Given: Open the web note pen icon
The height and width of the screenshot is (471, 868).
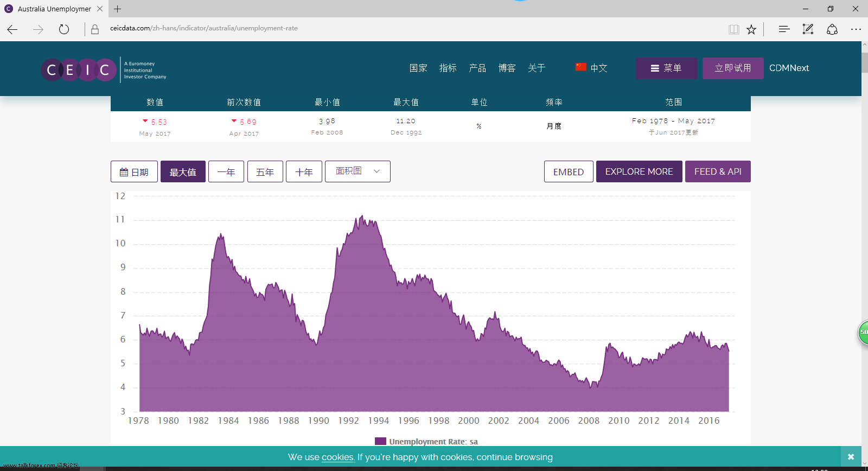Looking at the screenshot, I should tap(808, 29).
